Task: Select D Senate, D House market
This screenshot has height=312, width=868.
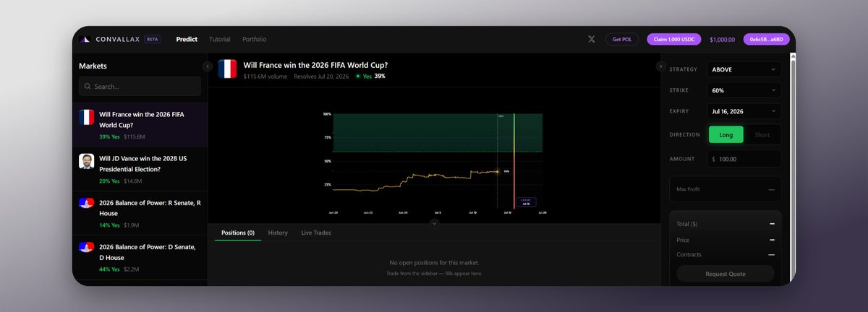Action: (x=140, y=256)
